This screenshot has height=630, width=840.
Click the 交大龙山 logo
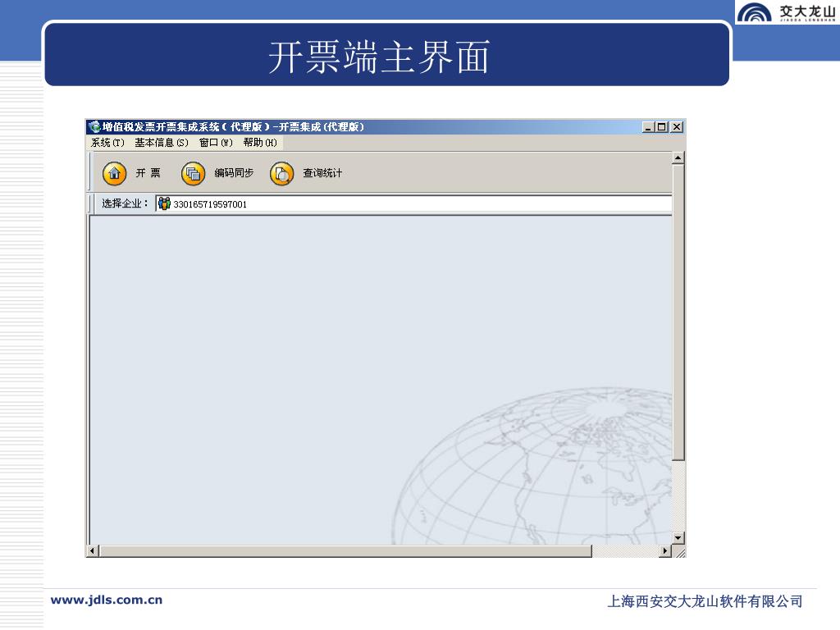tap(786, 11)
